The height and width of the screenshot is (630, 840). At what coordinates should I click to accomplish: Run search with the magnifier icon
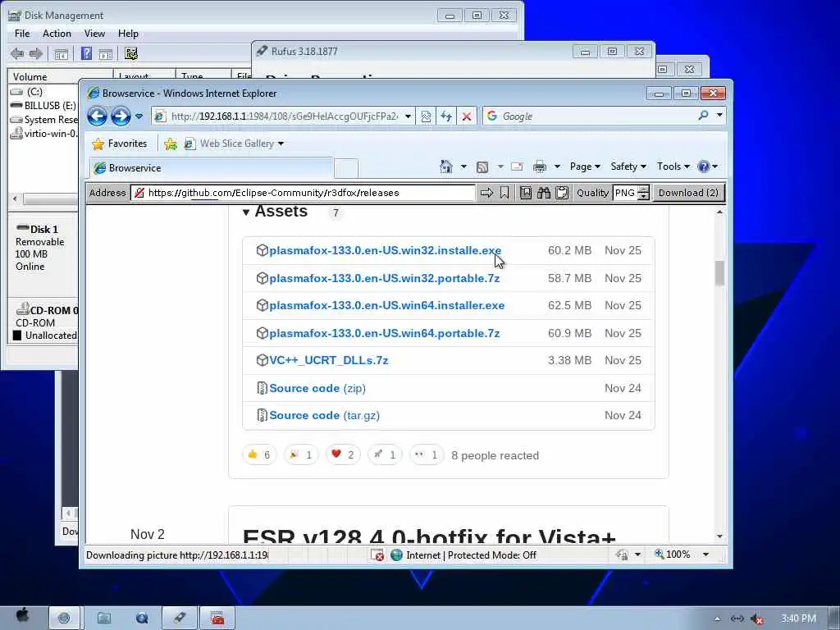tap(703, 116)
